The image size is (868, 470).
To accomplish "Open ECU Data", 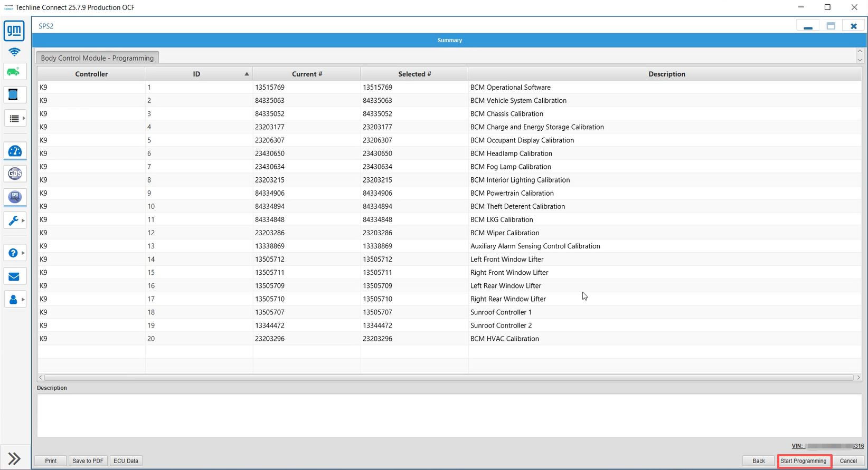I will pyautogui.click(x=126, y=461).
